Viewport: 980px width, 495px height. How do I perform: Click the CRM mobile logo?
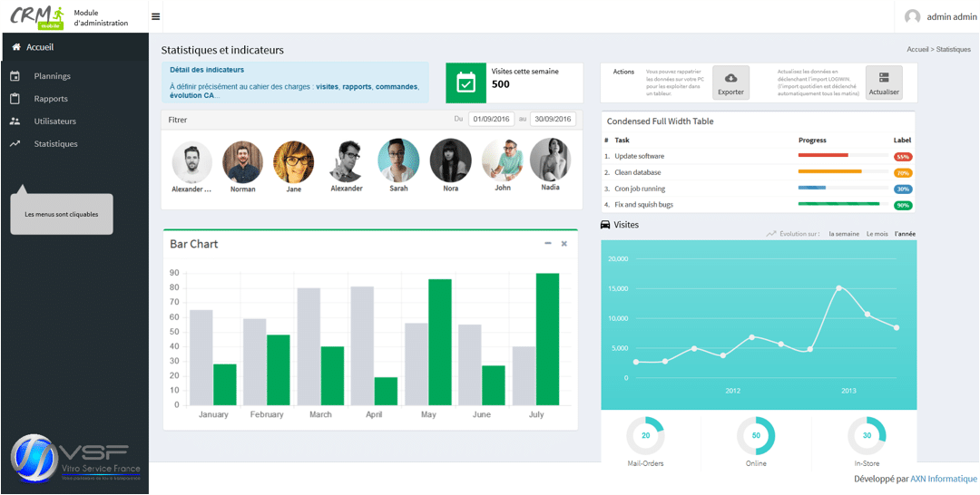[37, 17]
